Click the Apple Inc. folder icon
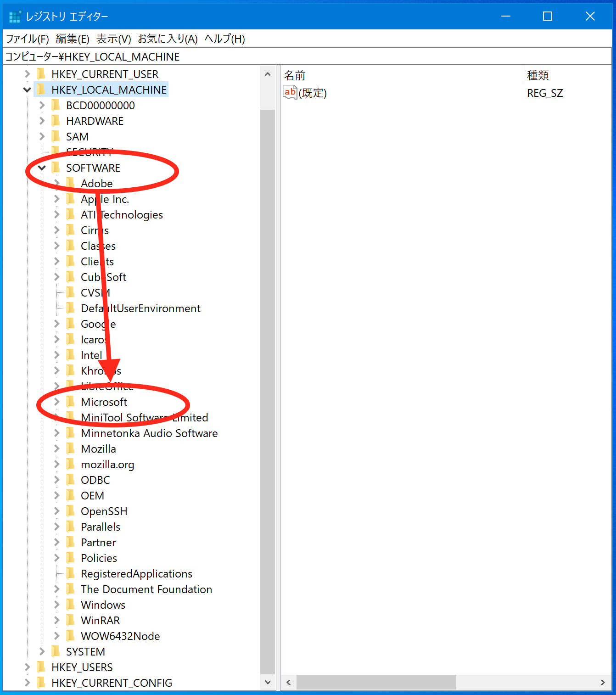This screenshot has height=695, width=616. (x=70, y=199)
